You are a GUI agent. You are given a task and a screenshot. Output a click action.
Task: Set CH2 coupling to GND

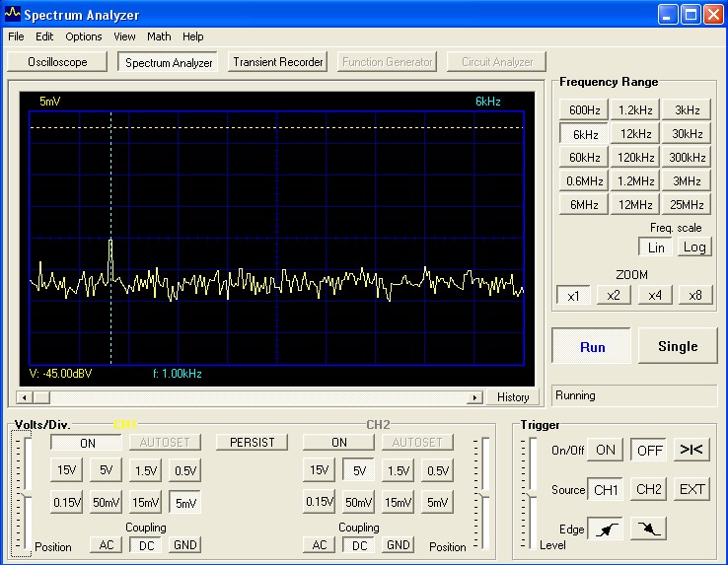point(398,544)
